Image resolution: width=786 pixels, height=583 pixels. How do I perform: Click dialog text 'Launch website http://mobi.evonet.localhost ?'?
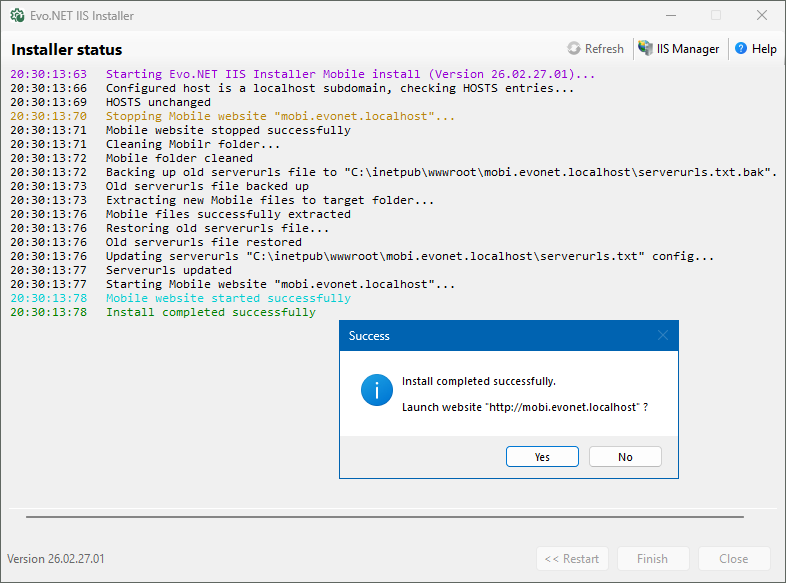[525, 408]
